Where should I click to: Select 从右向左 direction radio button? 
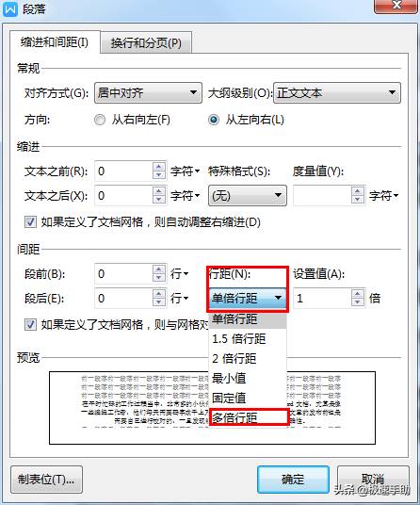click(100, 120)
